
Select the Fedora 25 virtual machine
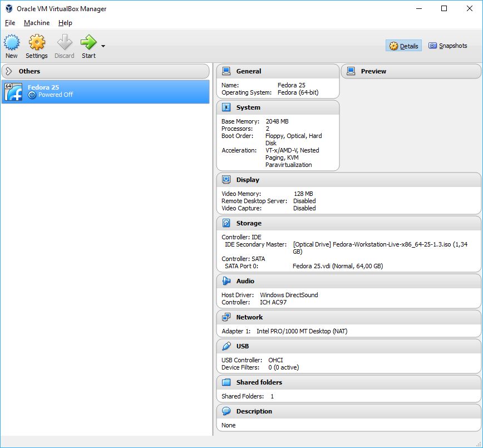(105, 91)
